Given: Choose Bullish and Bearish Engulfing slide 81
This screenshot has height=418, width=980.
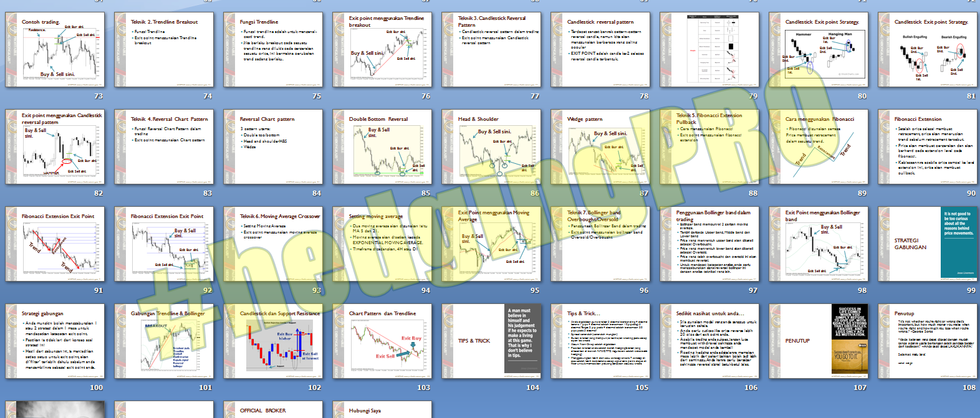Looking at the screenshot, I should pyautogui.click(x=928, y=50).
